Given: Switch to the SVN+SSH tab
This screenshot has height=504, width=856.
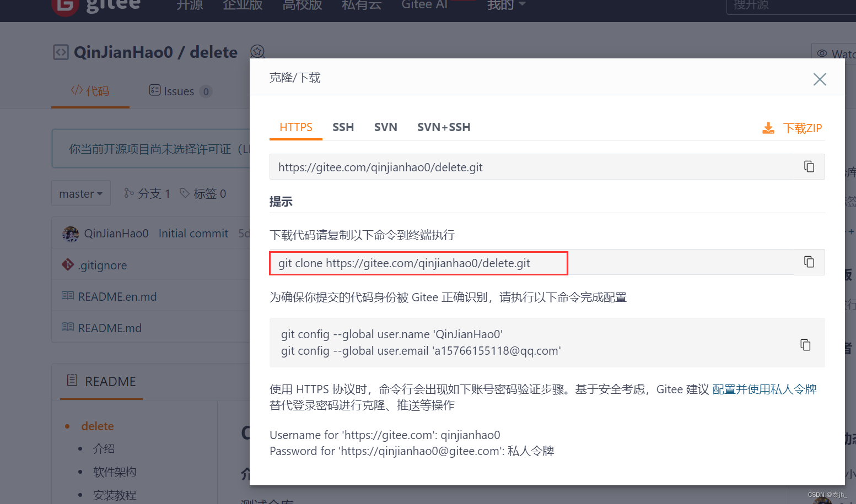Looking at the screenshot, I should click(x=444, y=127).
